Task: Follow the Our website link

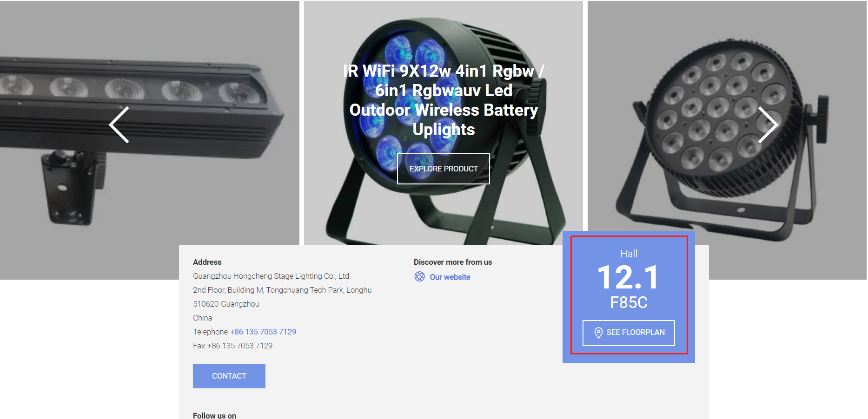Action: click(x=450, y=277)
